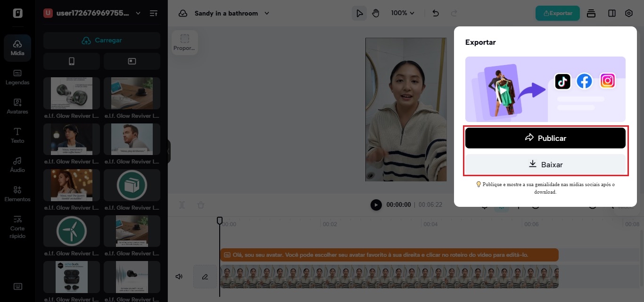The image size is (644, 302).
Task: Open the keyboard shortcuts icon
Action: 17,286
